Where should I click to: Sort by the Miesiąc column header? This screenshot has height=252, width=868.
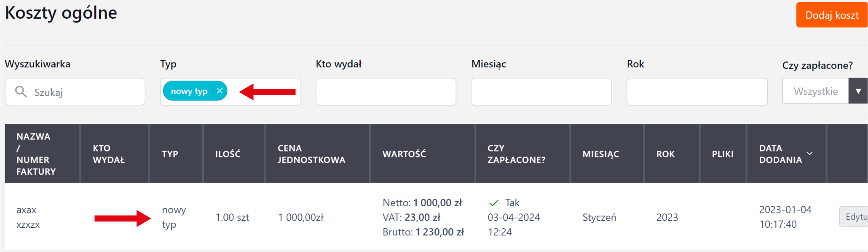pos(601,154)
